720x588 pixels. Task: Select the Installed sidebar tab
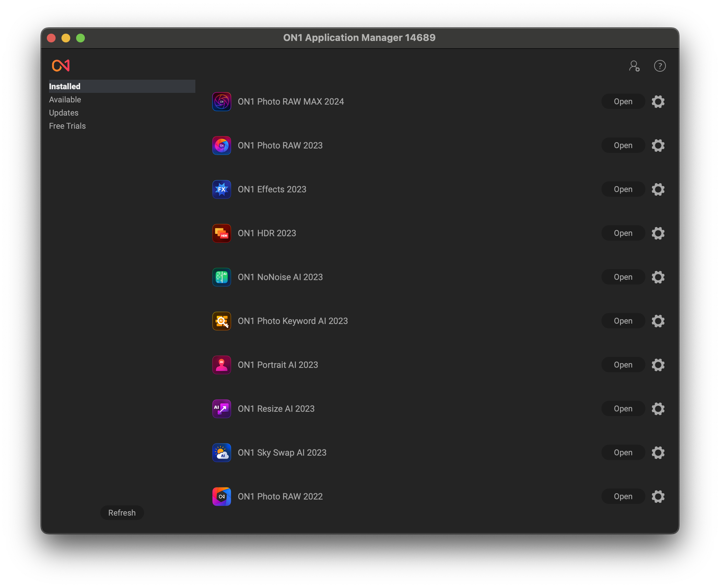click(122, 86)
